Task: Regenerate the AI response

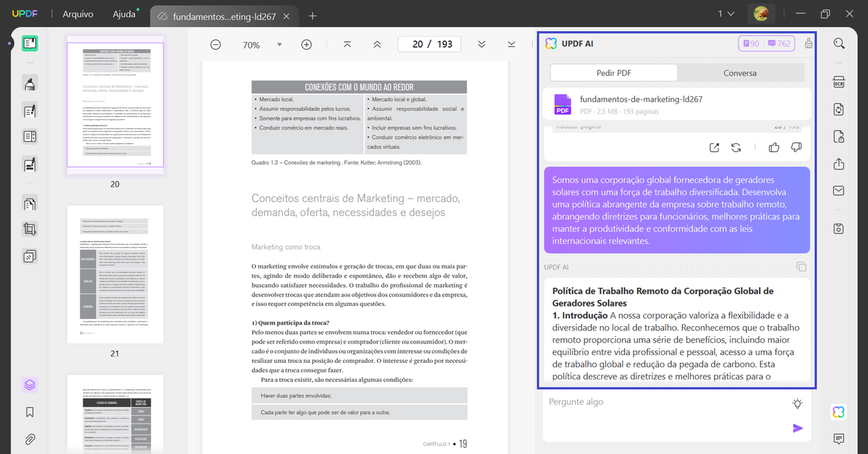Action: 736,147
